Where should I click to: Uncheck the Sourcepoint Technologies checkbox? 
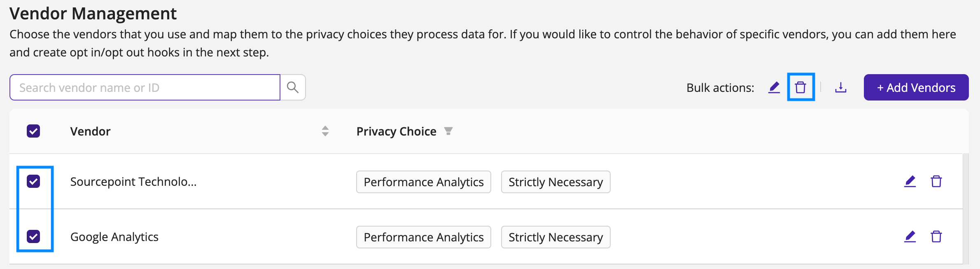tap(33, 181)
